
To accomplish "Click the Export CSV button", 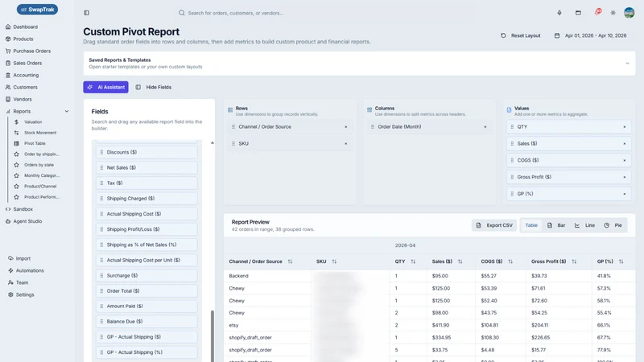I will point(494,225).
